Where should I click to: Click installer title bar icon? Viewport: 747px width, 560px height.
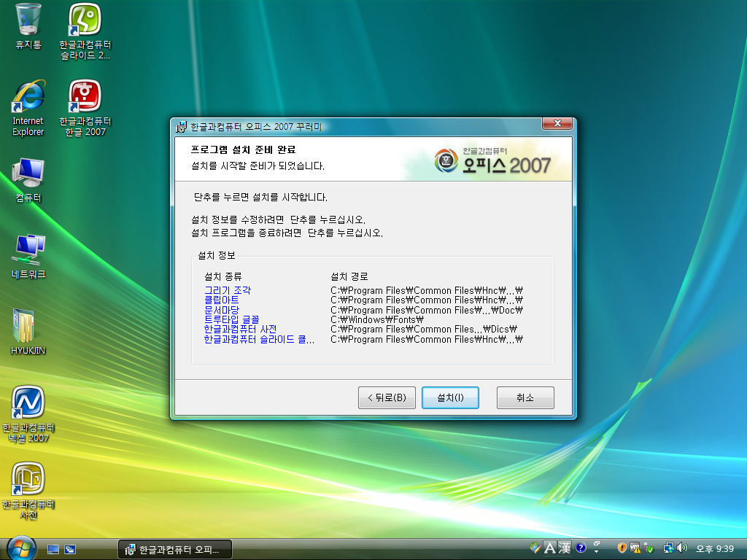point(181,127)
